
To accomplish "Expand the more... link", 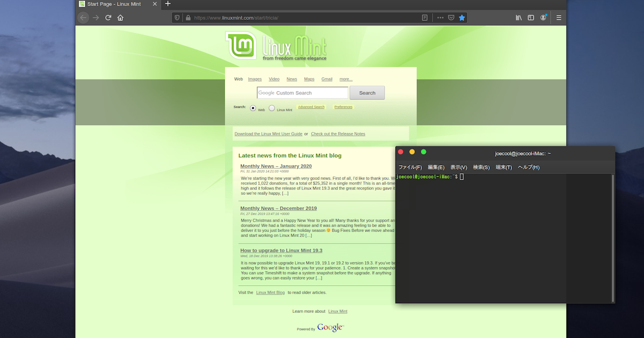I will coord(346,79).
